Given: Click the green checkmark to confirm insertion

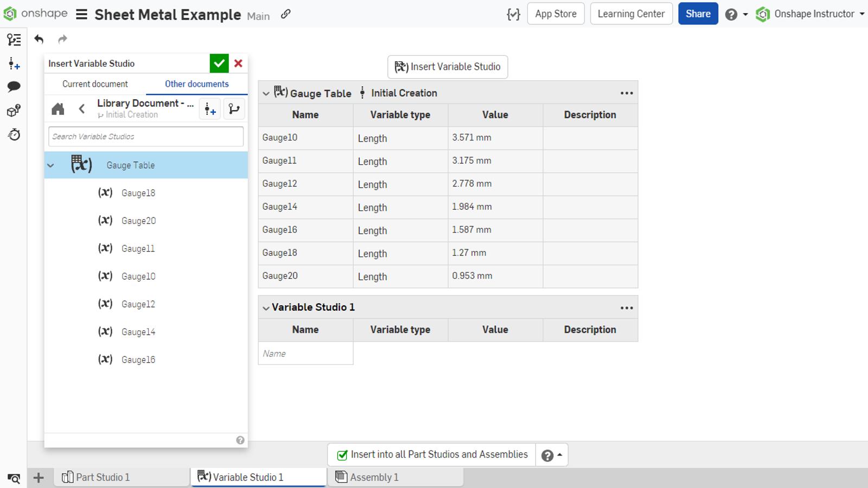Looking at the screenshot, I should [219, 63].
